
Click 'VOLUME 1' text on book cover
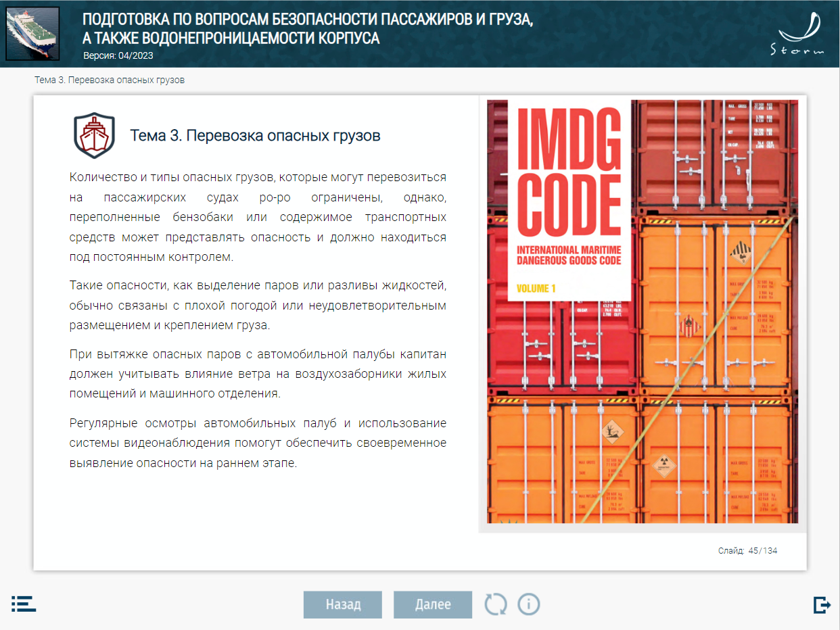pos(536,289)
